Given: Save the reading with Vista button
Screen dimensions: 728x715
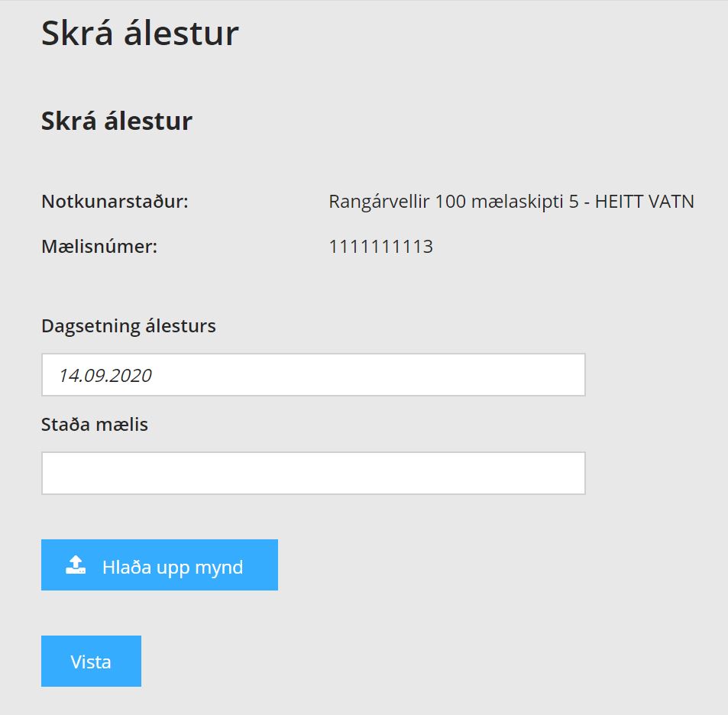Looking at the screenshot, I should pyautogui.click(x=91, y=661).
